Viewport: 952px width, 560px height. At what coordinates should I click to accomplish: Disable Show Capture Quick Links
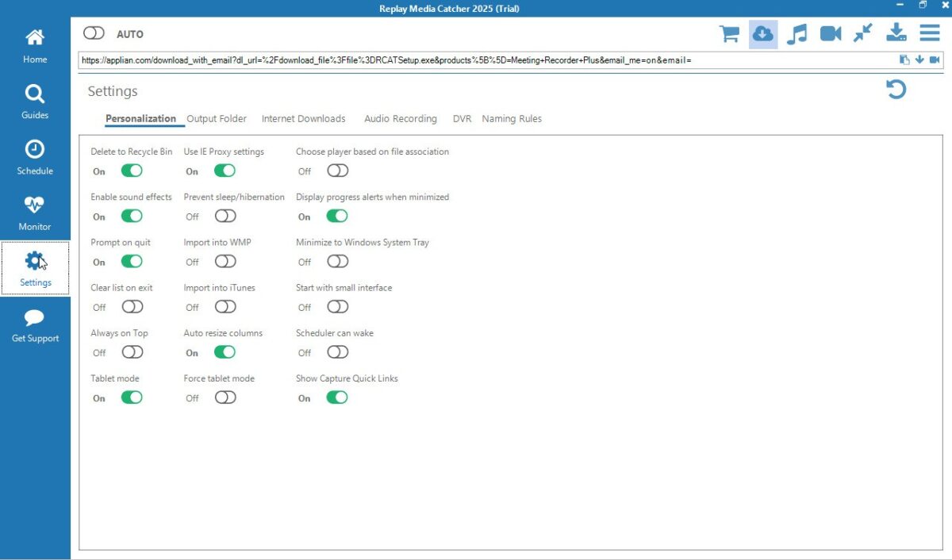[337, 397]
